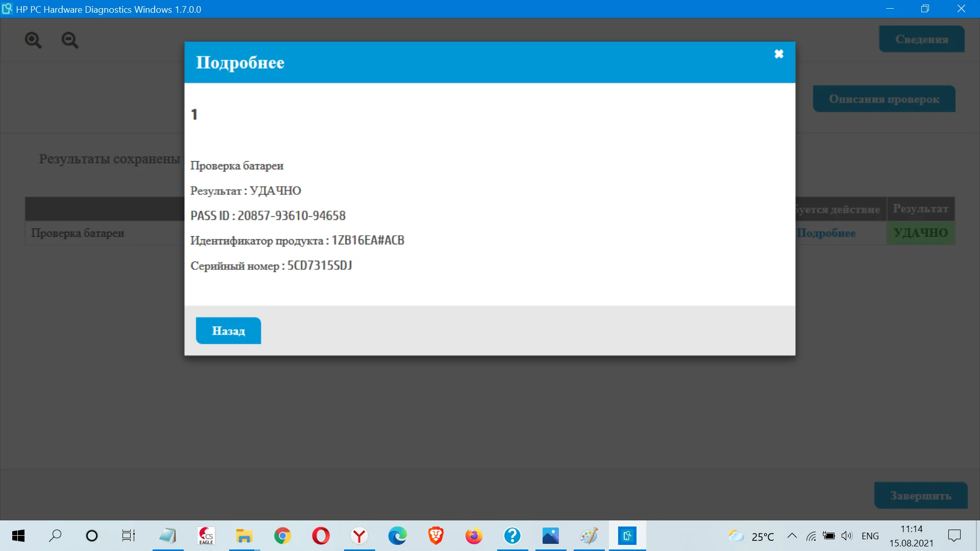Click the zoom out magnifier icon
Screen dimensions: 980x551
70,40
